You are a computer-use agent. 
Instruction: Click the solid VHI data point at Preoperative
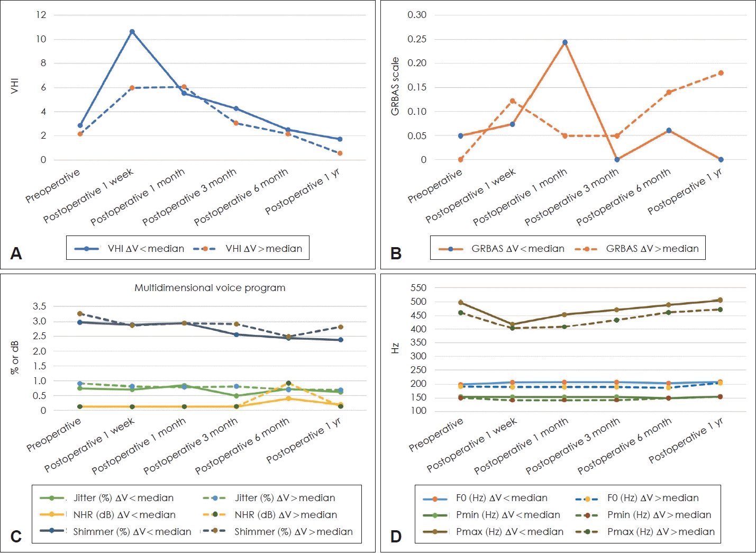80,125
